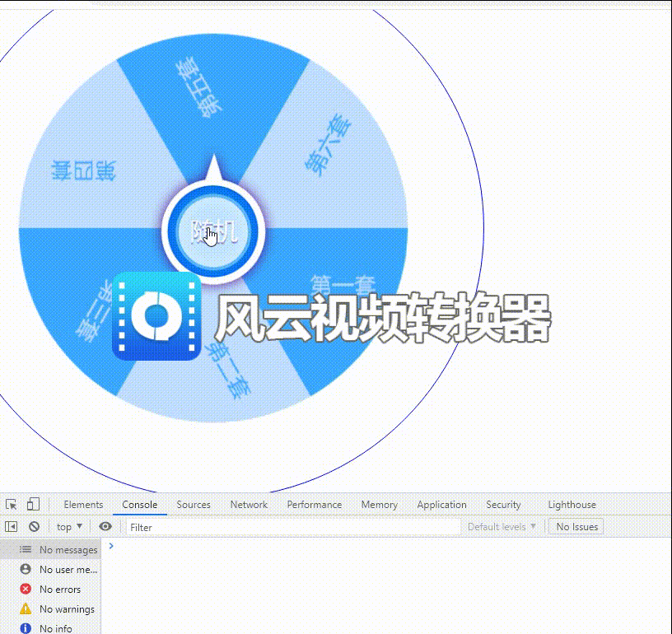This screenshot has width=672, height=634.
Task: Open the Elements tab
Action: (x=83, y=505)
